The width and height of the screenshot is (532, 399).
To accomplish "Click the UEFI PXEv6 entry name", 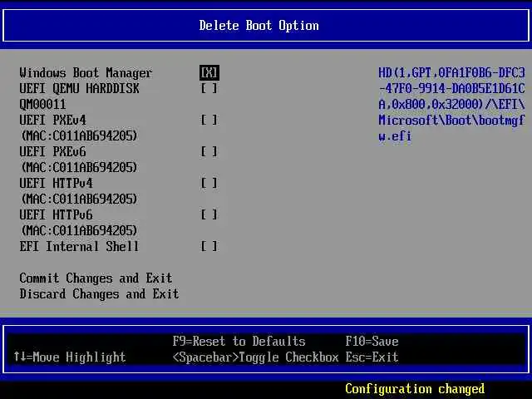I will point(52,151).
